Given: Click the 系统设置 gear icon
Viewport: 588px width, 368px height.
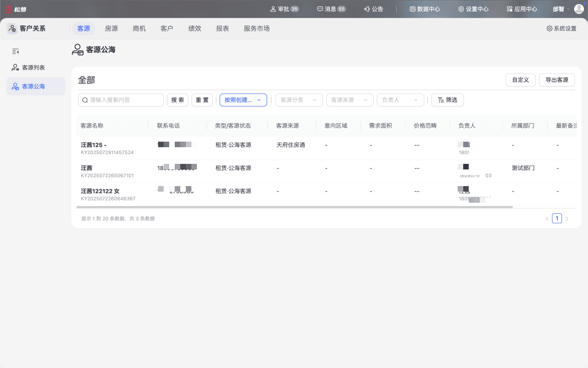Looking at the screenshot, I should pyautogui.click(x=549, y=29).
